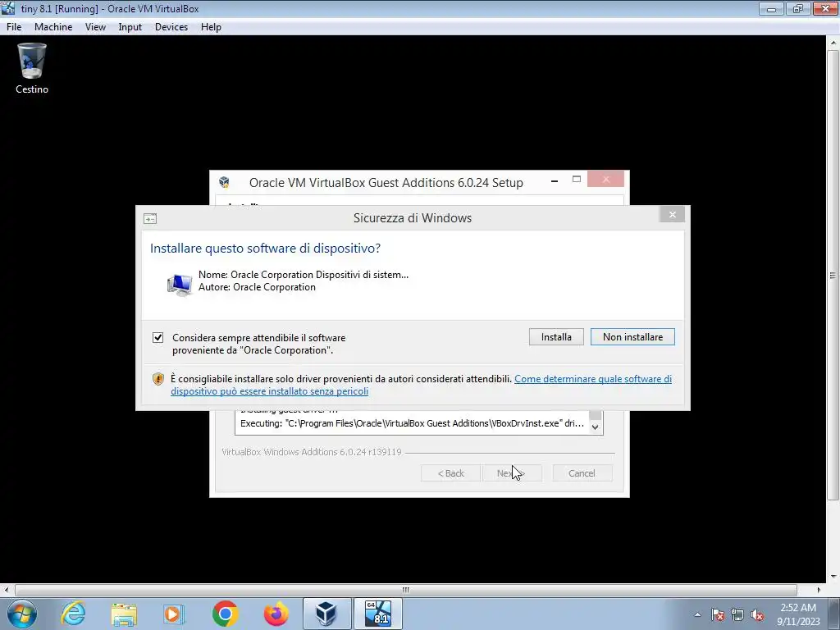The image size is (840, 630).
Task: Click the VM view vertical scrollbar
Action: click(x=833, y=276)
